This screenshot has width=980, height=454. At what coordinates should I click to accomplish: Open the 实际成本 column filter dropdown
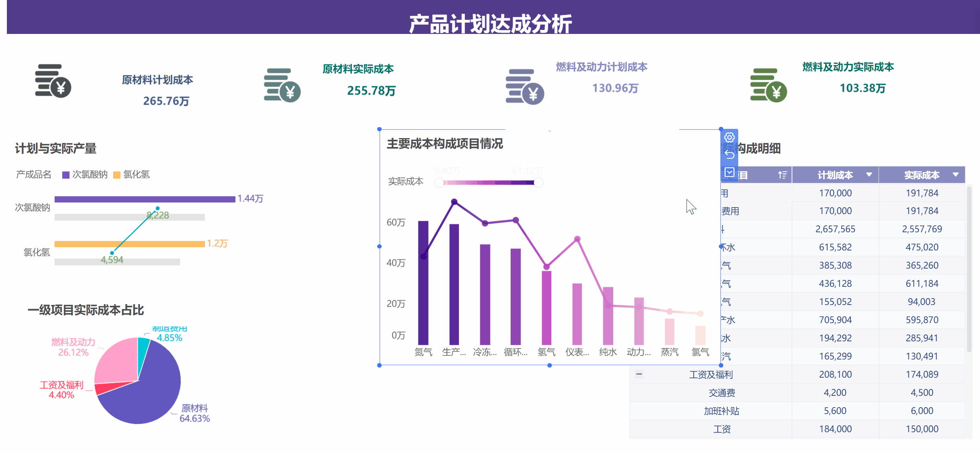coord(956,174)
